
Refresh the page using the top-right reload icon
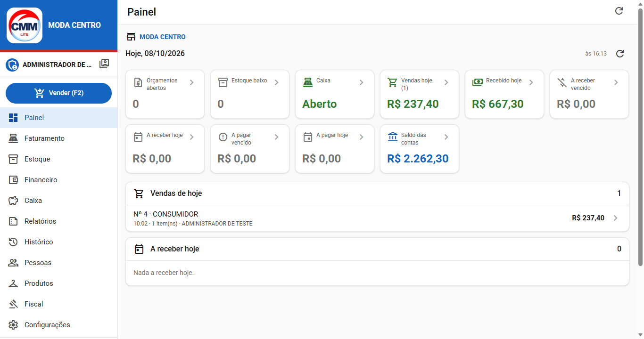click(x=619, y=11)
